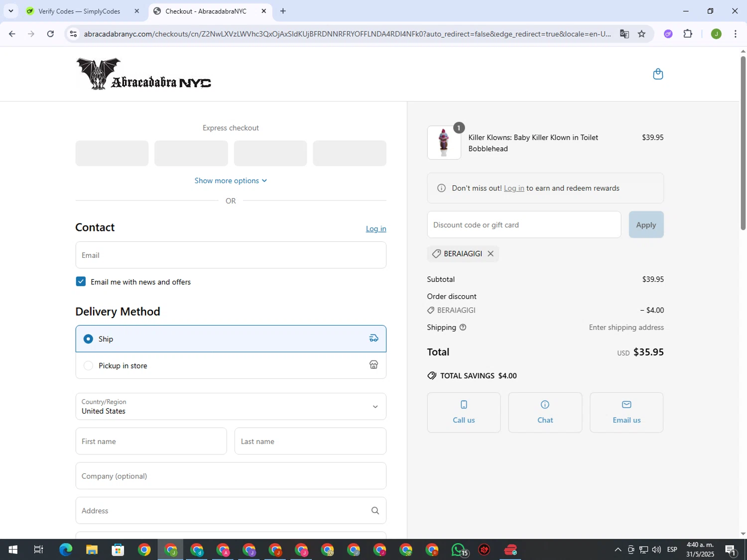
Task: Open Task View on the taskbar
Action: click(38, 550)
